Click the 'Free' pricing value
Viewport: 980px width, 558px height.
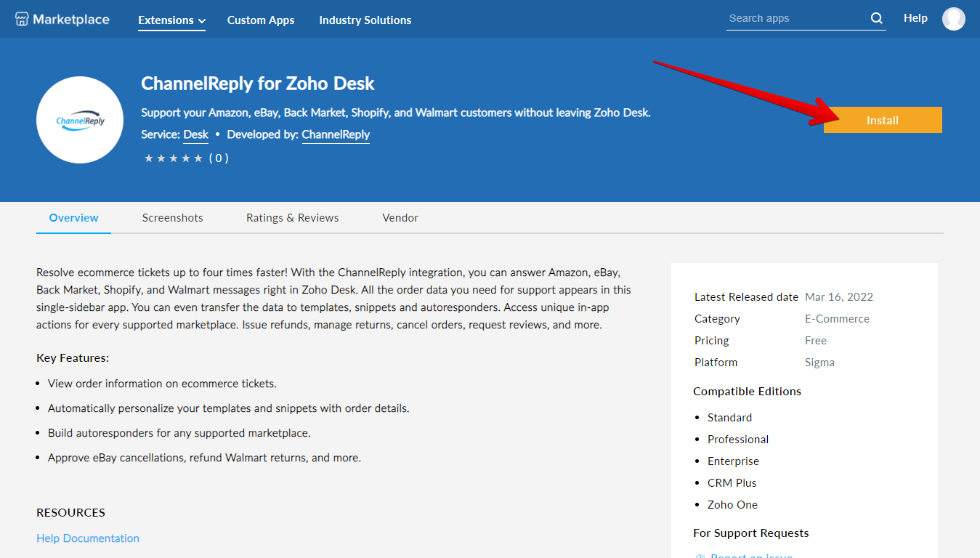pos(816,341)
